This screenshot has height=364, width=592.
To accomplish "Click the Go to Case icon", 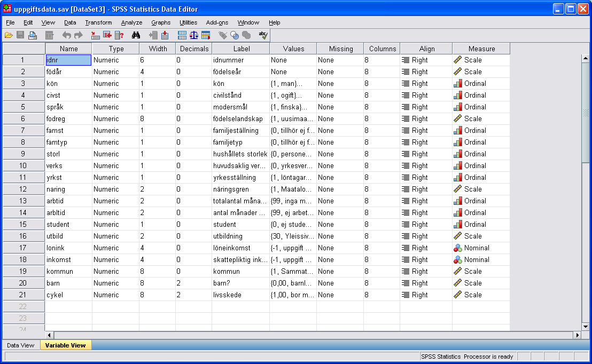I will 95,35.
